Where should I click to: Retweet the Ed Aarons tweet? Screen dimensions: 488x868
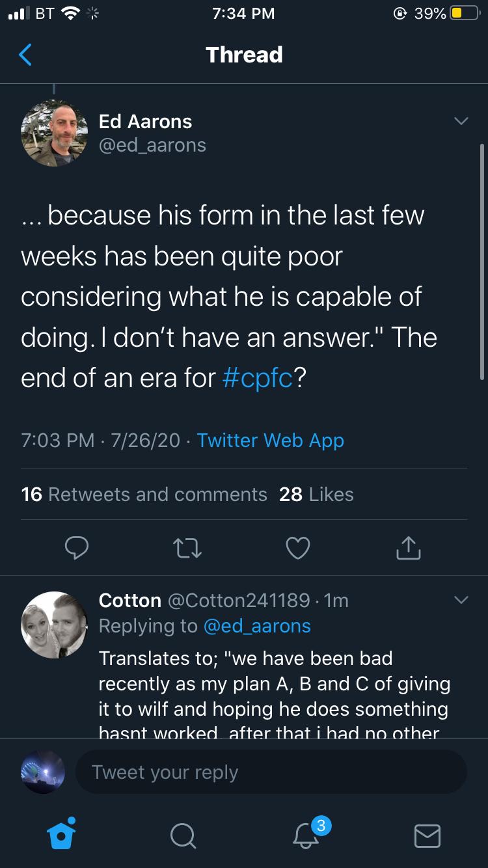(187, 548)
